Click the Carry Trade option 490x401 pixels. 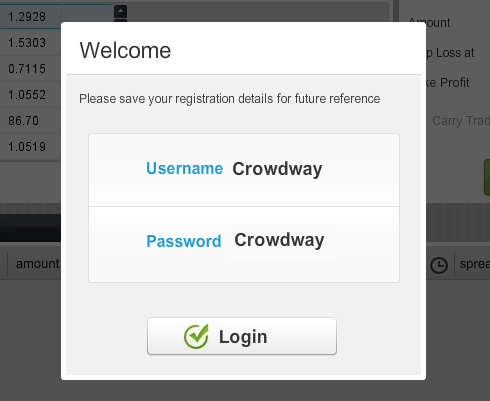click(x=461, y=121)
